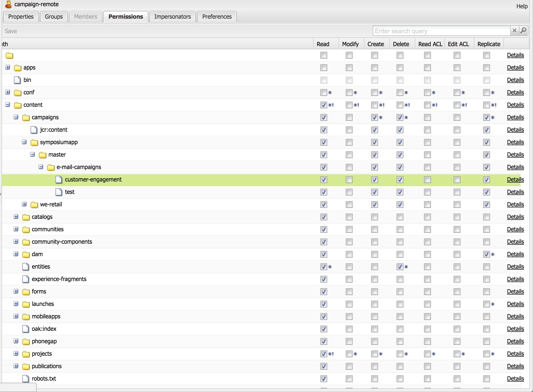Collapse the content folder node
This screenshot has width=533, height=392.
point(8,105)
